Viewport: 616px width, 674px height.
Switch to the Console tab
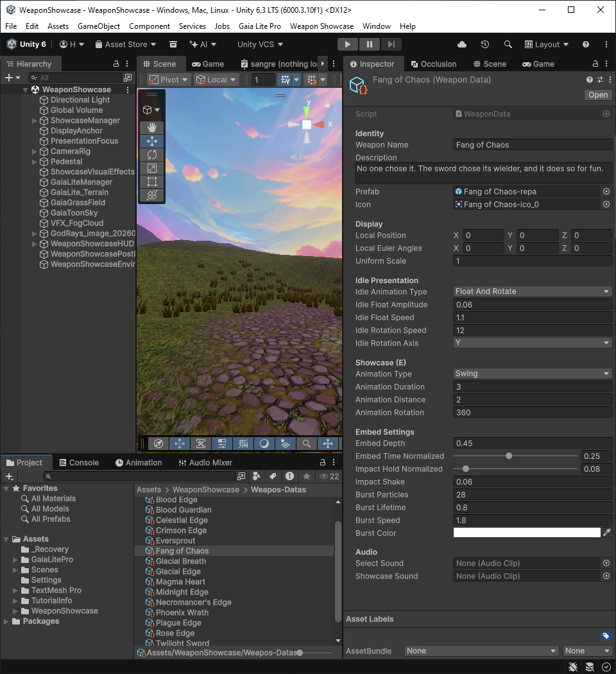80,463
